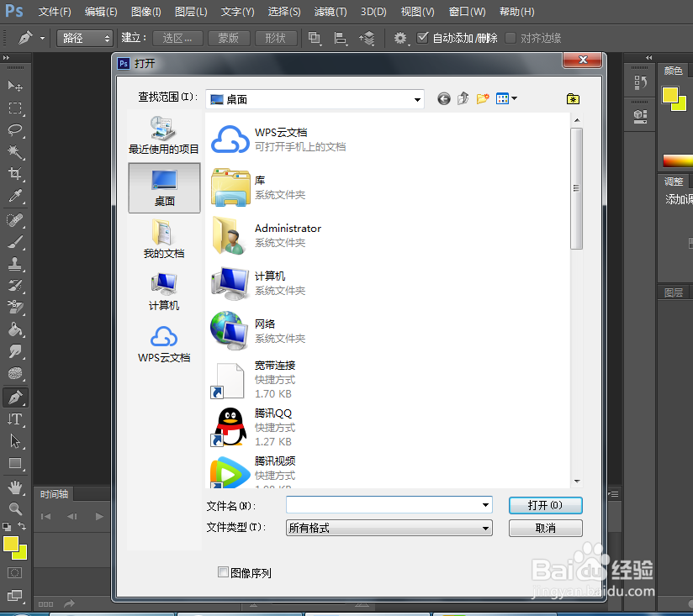Open the 文件(F) menu

[x=55, y=12]
